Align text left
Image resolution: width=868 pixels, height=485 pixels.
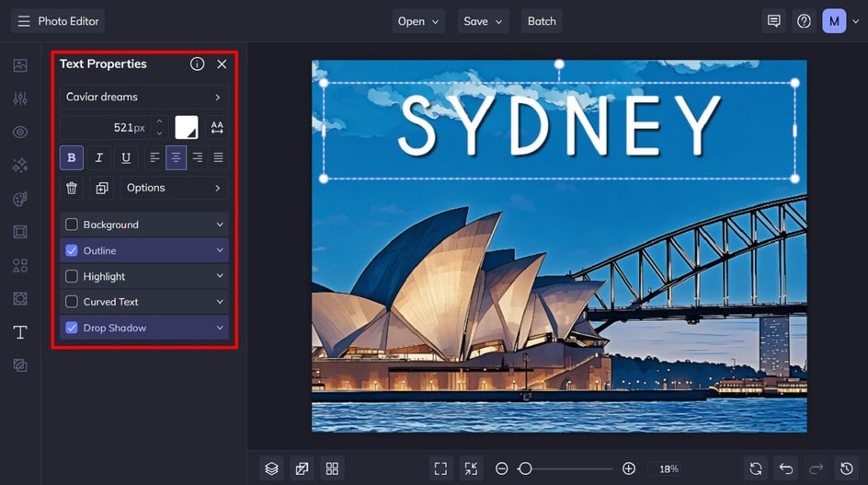154,157
